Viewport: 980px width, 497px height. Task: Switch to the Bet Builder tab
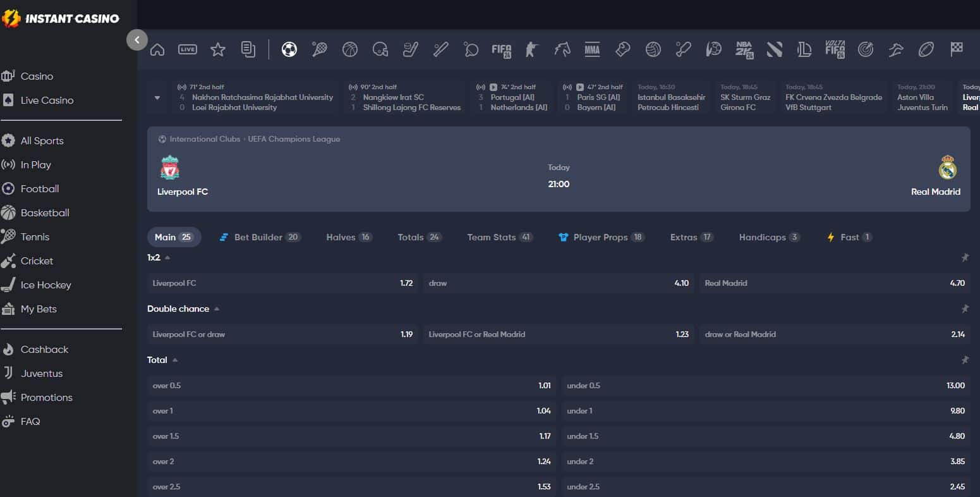point(260,237)
